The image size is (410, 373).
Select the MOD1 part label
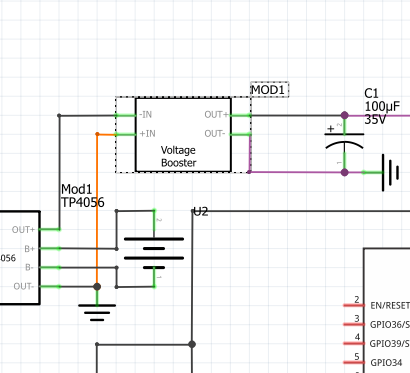[x=269, y=90]
